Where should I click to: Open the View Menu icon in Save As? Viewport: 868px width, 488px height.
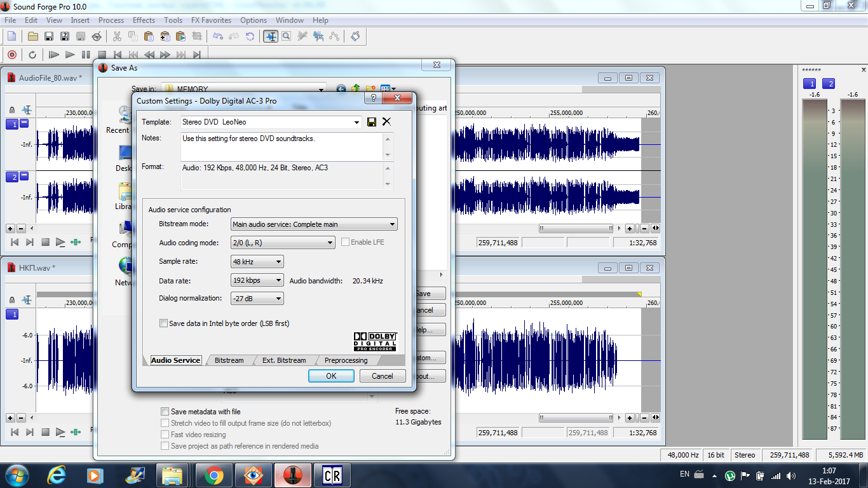click(388, 89)
